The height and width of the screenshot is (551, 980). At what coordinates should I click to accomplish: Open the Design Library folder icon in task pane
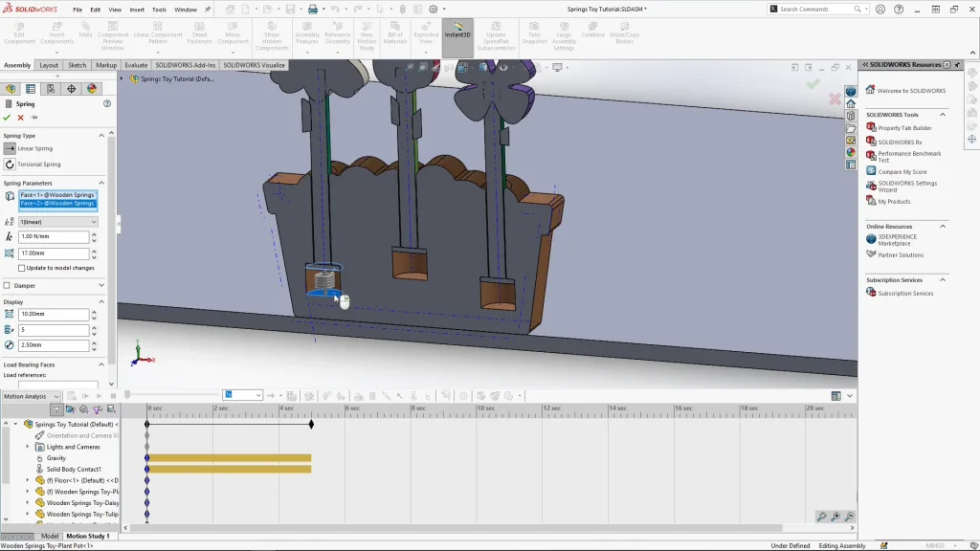pyautogui.click(x=851, y=128)
